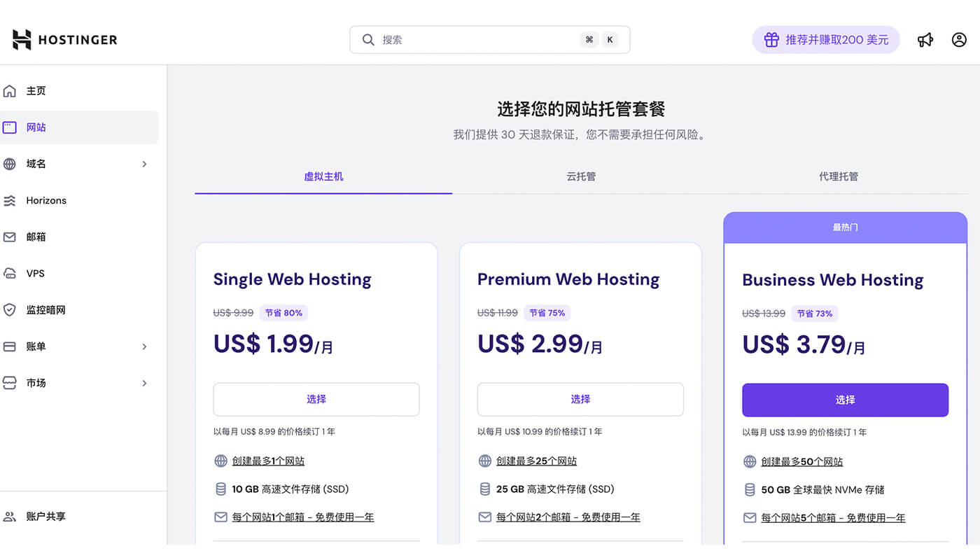Click storage icon beside 50 GB NVMe
Viewport: 980px width, 560px height.
coord(749,489)
